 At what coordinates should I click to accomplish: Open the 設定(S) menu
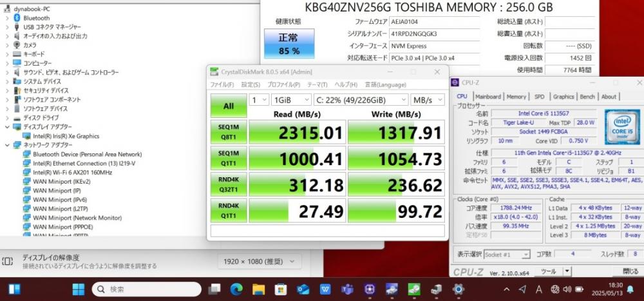pos(251,84)
